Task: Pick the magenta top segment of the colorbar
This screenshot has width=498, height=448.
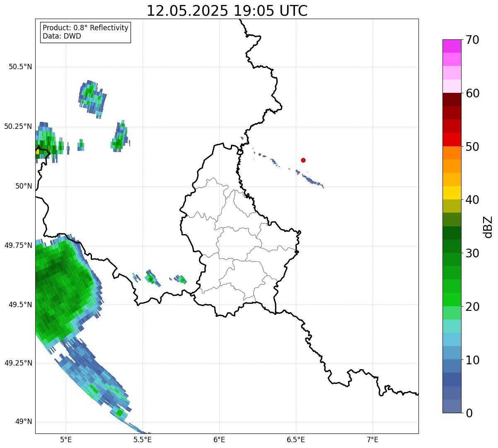Action: pyautogui.click(x=452, y=46)
